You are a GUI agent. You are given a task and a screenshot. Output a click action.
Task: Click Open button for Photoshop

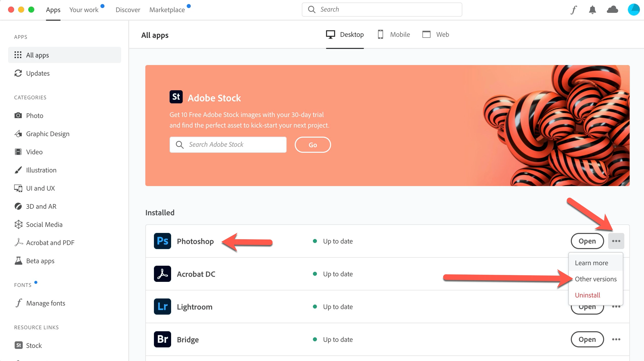pos(587,241)
